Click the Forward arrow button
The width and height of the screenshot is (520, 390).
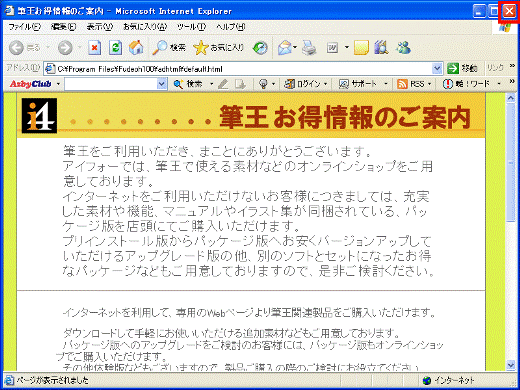[65, 48]
